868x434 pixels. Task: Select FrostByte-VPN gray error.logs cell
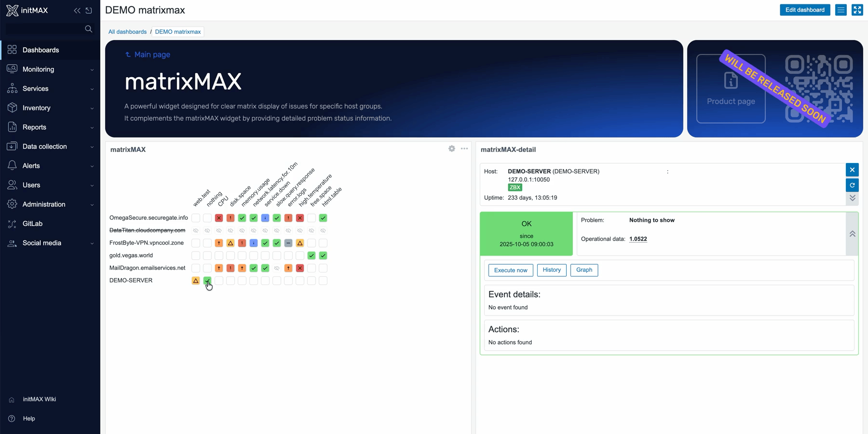point(288,243)
